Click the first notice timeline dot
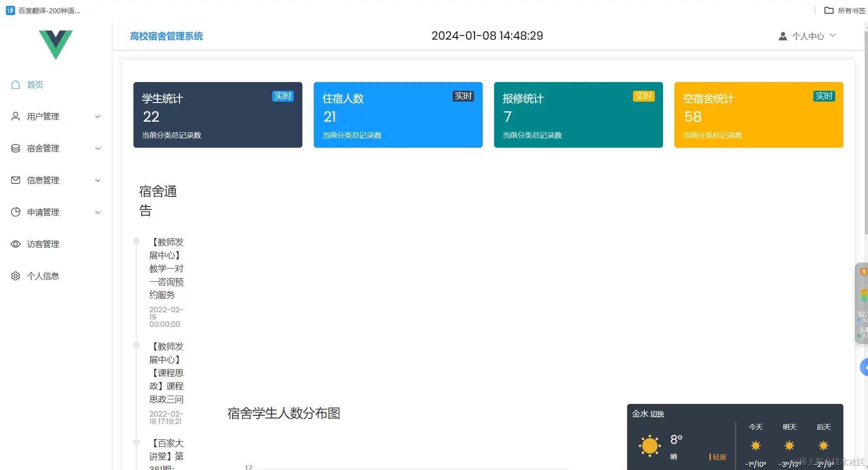This screenshot has width=868, height=470. [x=136, y=241]
